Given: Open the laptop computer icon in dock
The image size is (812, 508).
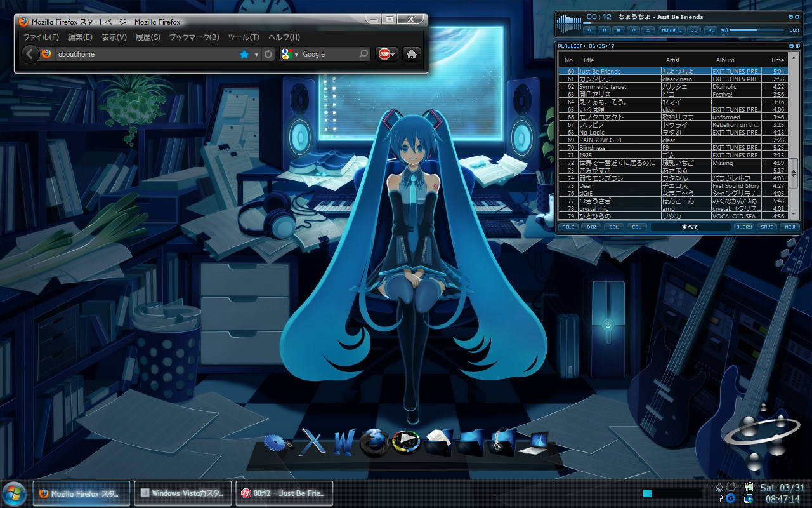Looking at the screenshot, I should 534,442.
